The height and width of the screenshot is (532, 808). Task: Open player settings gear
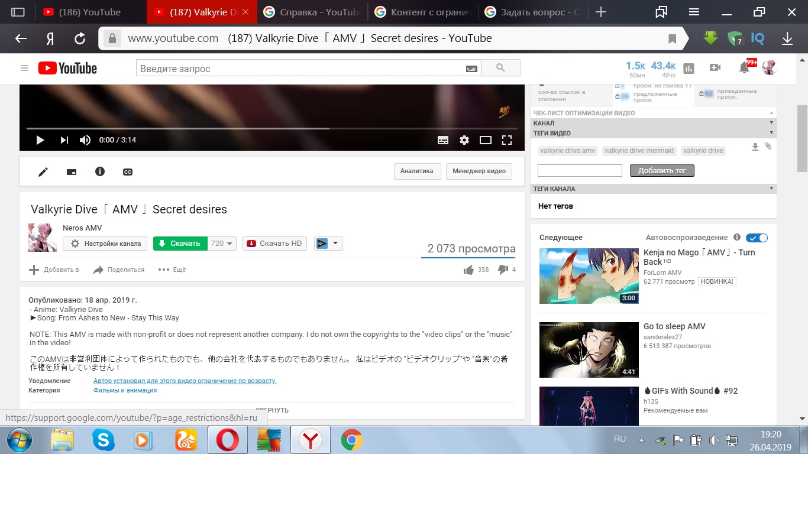(x=464, y=140)
